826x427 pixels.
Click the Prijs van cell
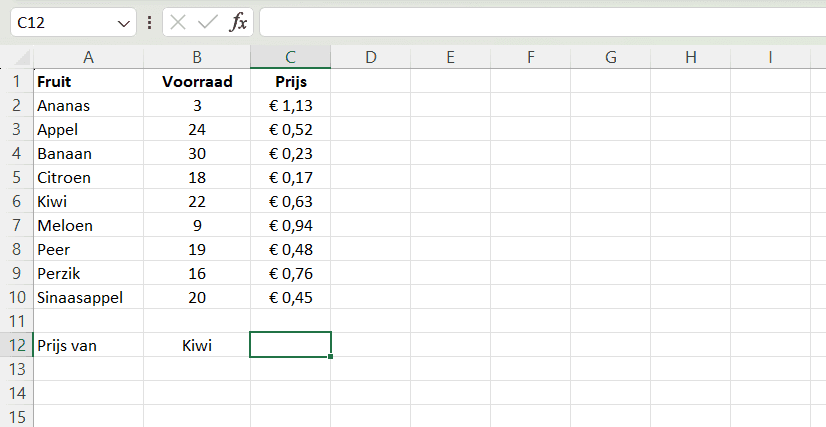point(88,345)
